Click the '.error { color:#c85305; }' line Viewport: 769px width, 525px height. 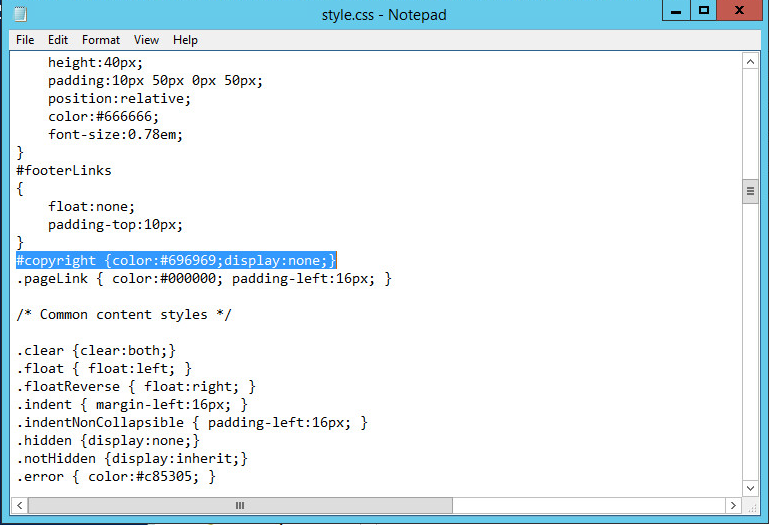click(116, 476)
